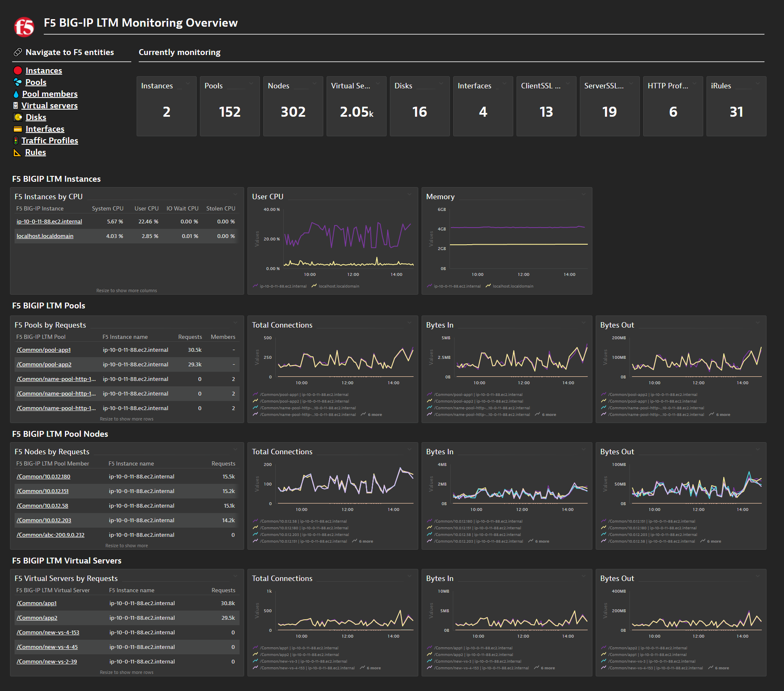The width and height of the screenshot is (784, 691).
Task: Open the F5 Pools by Requests tile menu chevron
Action: (235, 323)
